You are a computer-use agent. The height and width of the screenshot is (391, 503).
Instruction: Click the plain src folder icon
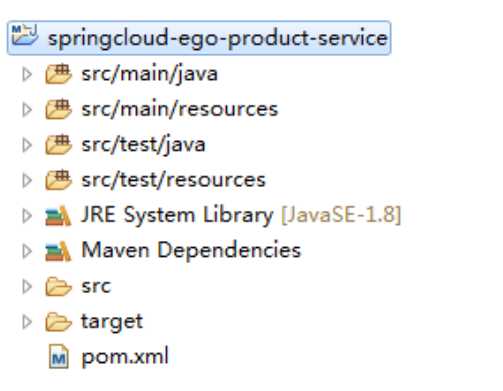click(58, 286)
